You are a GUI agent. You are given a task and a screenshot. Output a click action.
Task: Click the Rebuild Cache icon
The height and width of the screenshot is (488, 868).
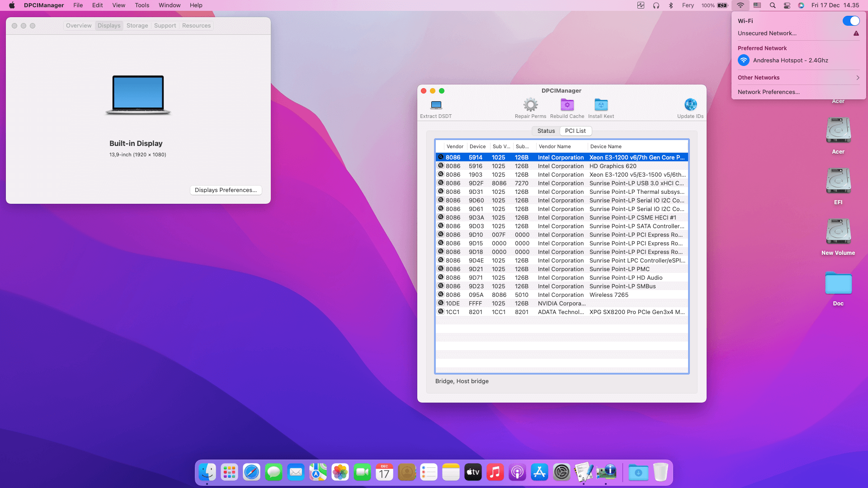click(567, 105)
